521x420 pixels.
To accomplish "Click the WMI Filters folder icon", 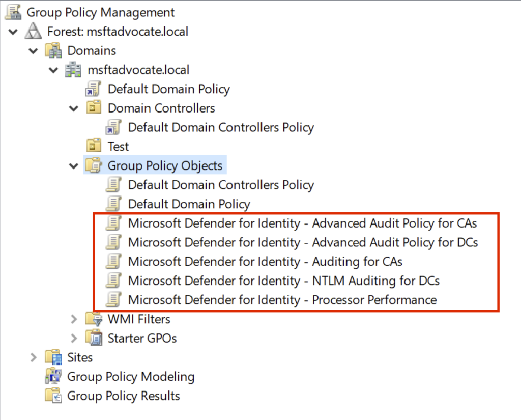I will [94, 319].
